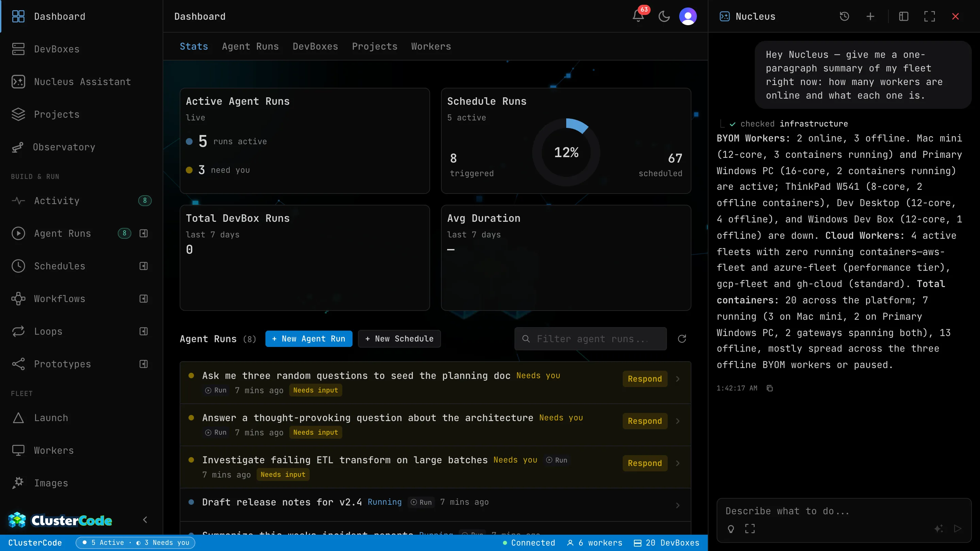The width and height of the screenshot is (980, 551).
Task: Open Activity in Build & Run
Action: (81, 201)
